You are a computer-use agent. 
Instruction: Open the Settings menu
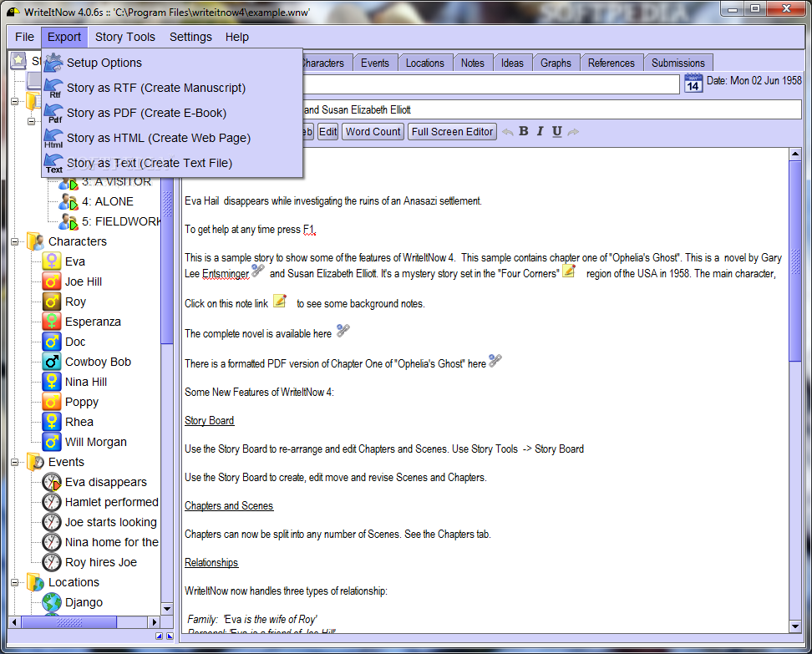tap(190, 38)
